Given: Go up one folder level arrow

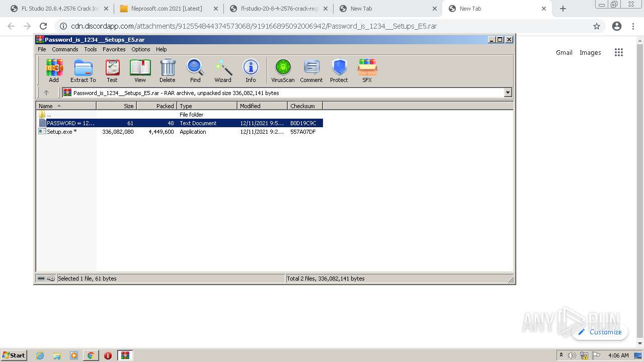Looking at the screenshot, I should click(x=46, y=93).
